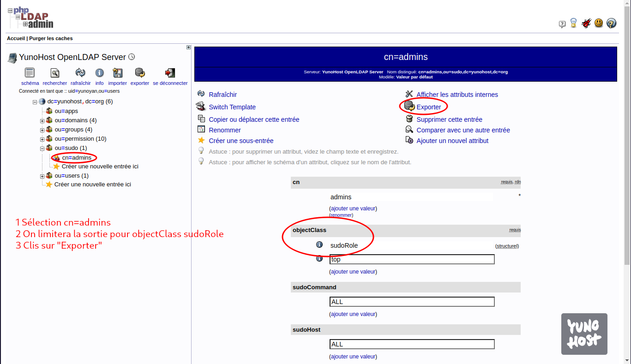Open the Accueil menu link
This screenshot has height=364, width=631.
[16, 38]
